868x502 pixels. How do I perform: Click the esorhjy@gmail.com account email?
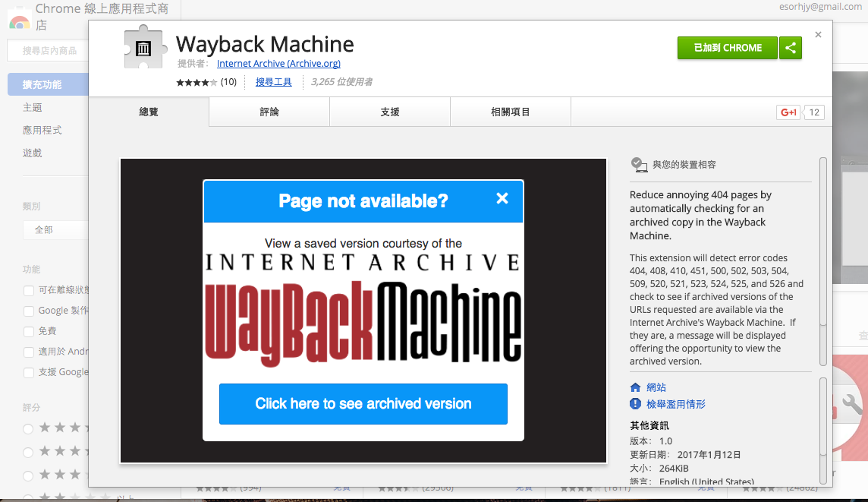click(x=820, y=7)
